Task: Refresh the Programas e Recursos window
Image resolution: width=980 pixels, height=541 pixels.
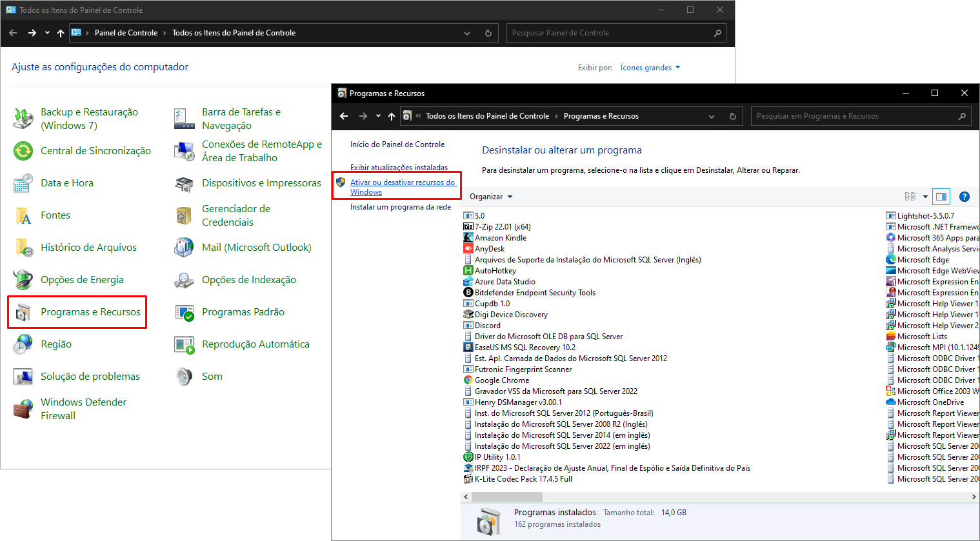Action: (x=732, y=117)
